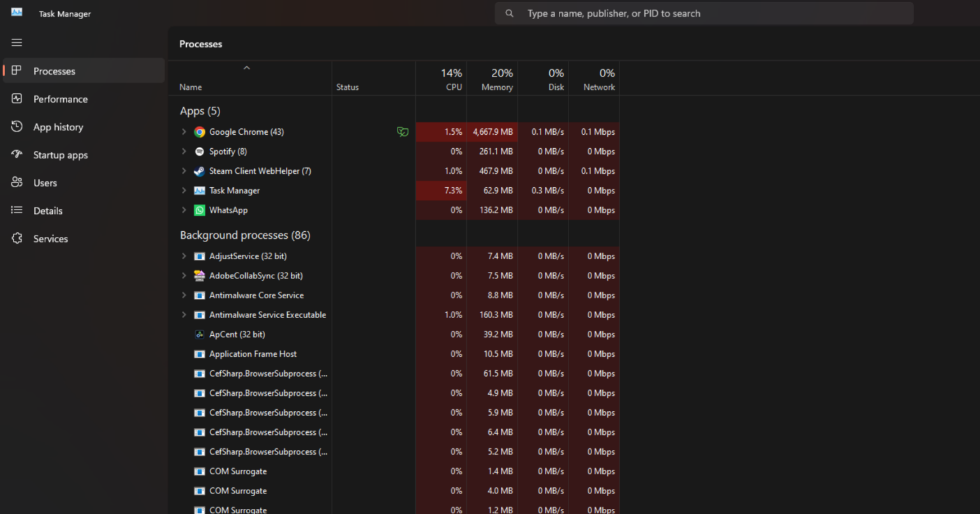Select the CefSharp subprocess using 61.5 MB
This screenshot has height=514, width=980.
click(394, 374)
